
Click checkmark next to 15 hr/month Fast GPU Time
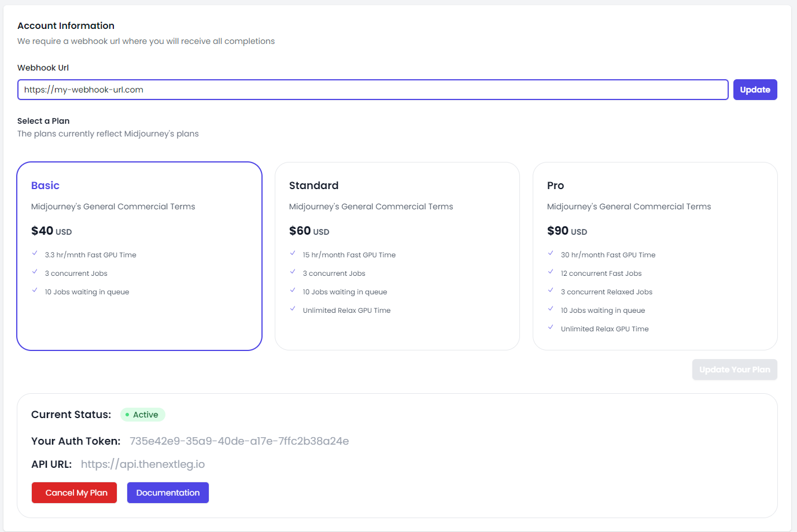click(x=293, y=253)
